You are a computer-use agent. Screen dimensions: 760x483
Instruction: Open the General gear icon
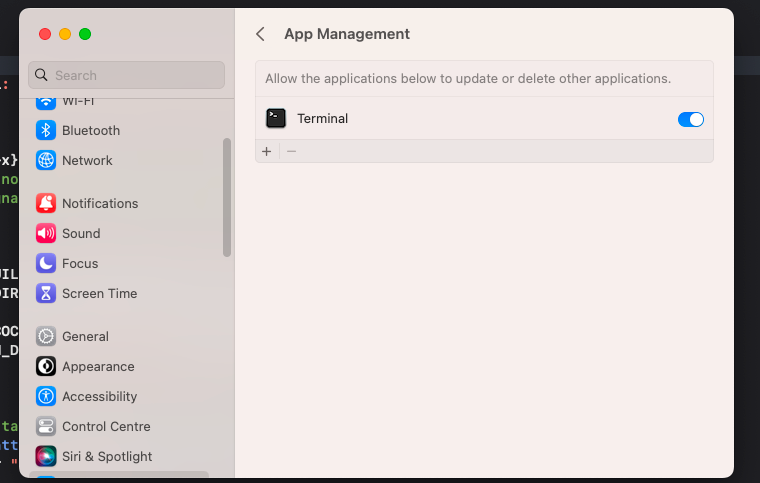tap(46, 336)
